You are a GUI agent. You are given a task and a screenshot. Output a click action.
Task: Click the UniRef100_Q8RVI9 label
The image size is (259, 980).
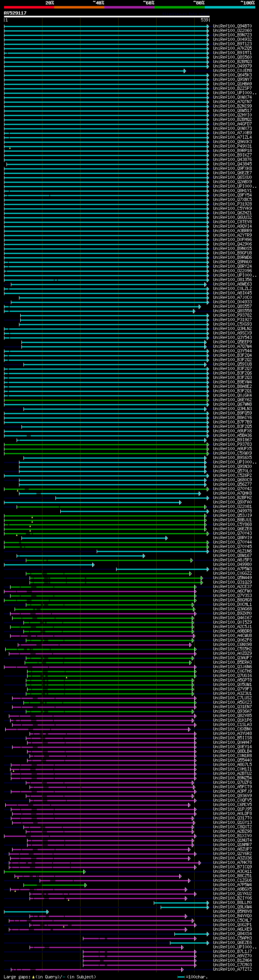[232, 538]
